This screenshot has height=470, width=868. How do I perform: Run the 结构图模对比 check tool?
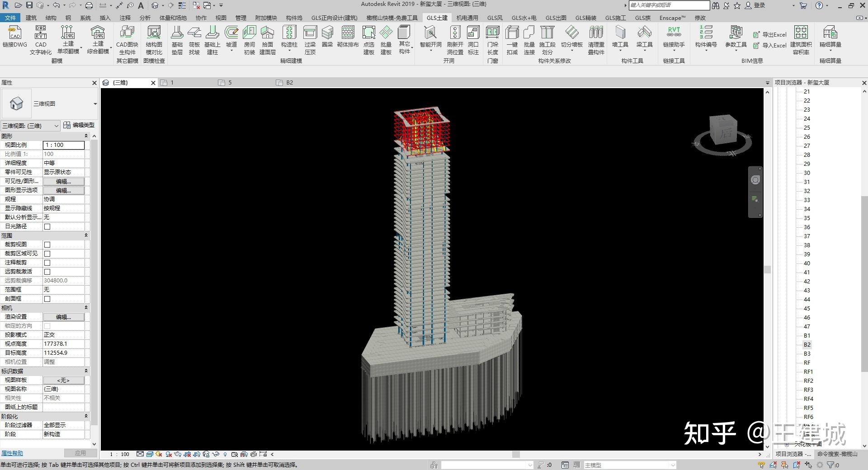[x=154, y=40]
